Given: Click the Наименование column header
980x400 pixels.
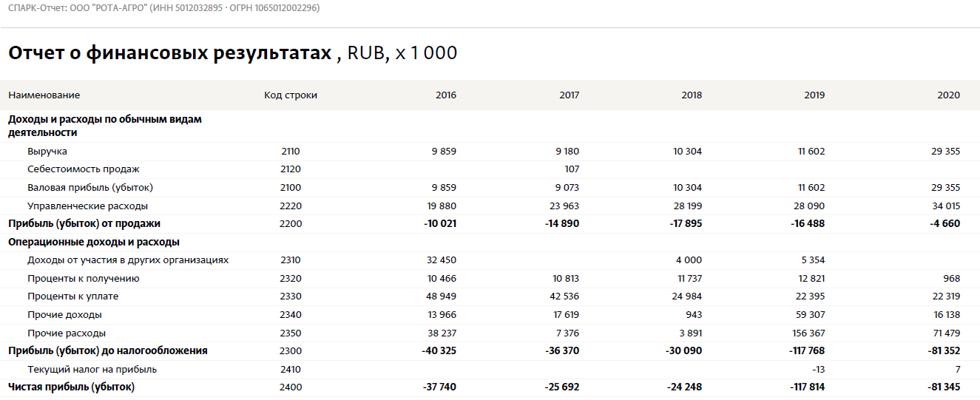Looking at the screenshot, I should click(x=44, y=95).
